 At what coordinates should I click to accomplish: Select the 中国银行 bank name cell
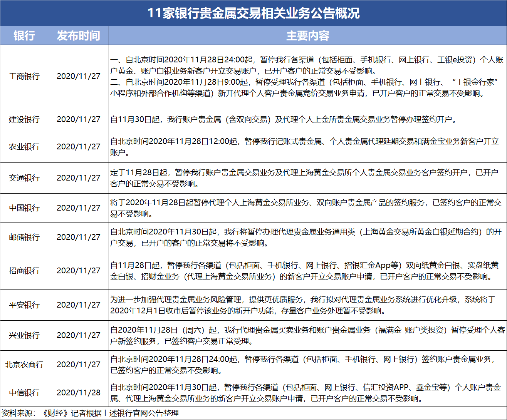24,208
